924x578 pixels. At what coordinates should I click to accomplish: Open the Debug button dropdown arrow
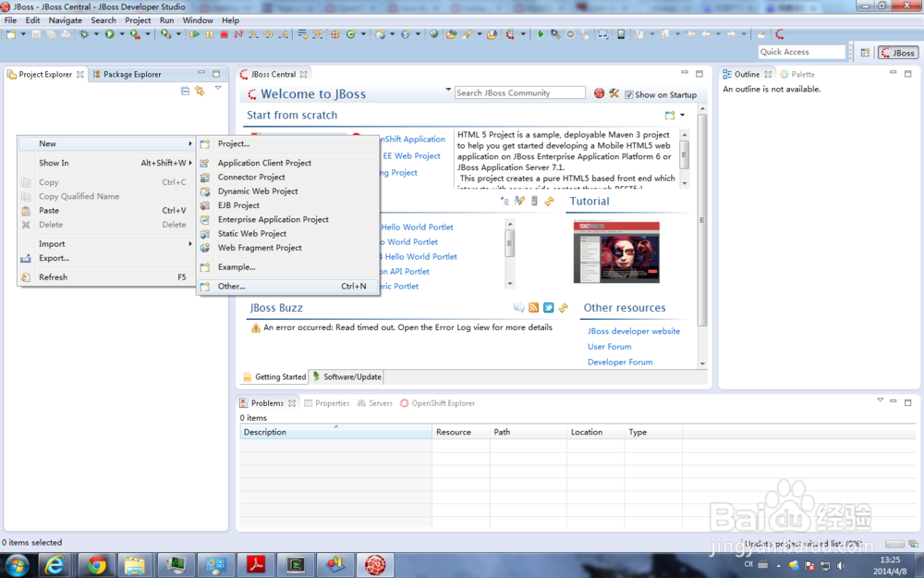pyautogui.click(x=97, y=34)
